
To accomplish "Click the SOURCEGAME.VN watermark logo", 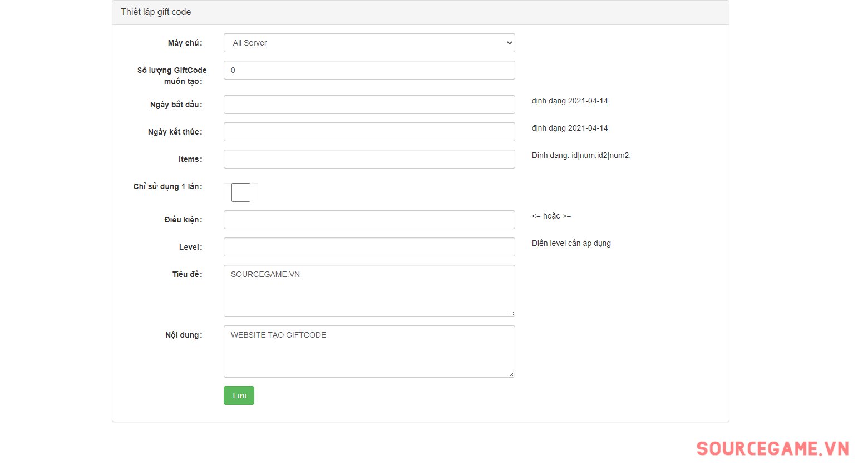I will point(772,449).
